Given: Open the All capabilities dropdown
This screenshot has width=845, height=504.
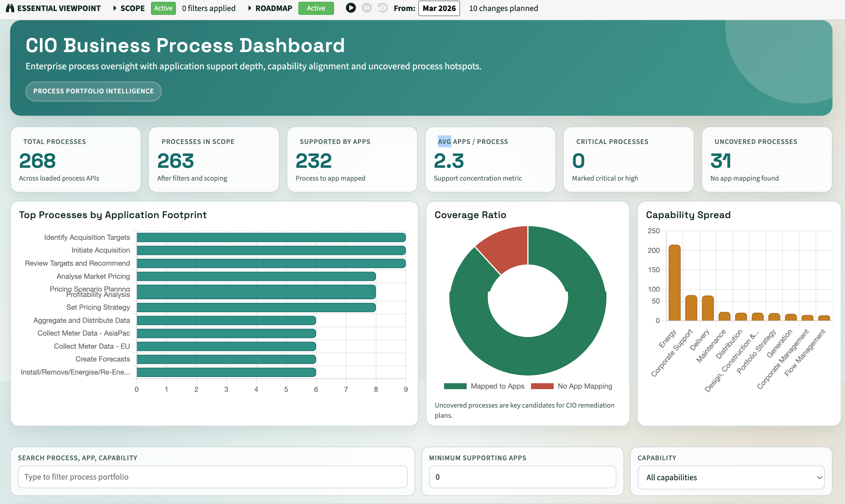Looking at the screenshot, I should [731, 477].
